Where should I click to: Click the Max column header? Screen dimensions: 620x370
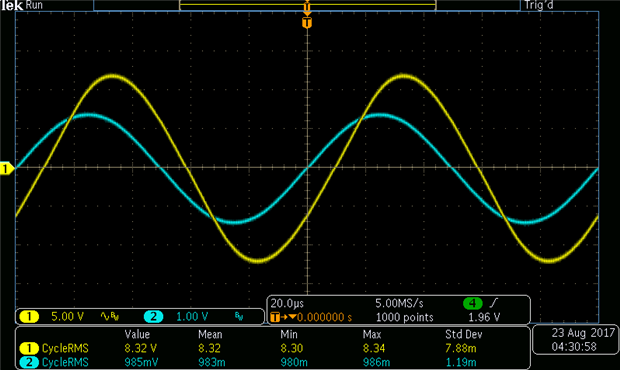click(x=372, y=334)
